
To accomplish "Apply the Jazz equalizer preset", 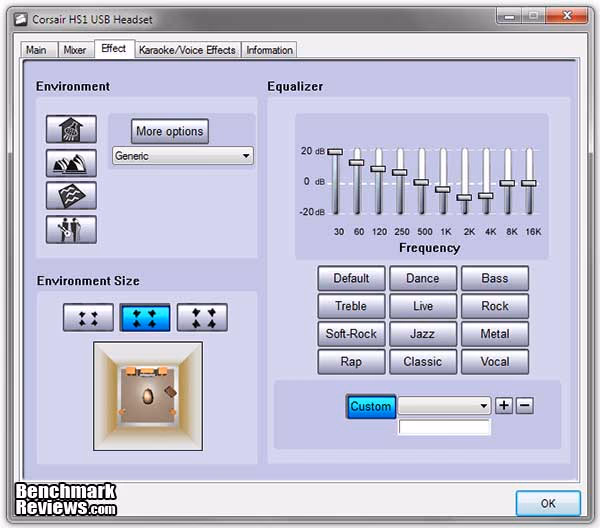I will pos(423,334).
